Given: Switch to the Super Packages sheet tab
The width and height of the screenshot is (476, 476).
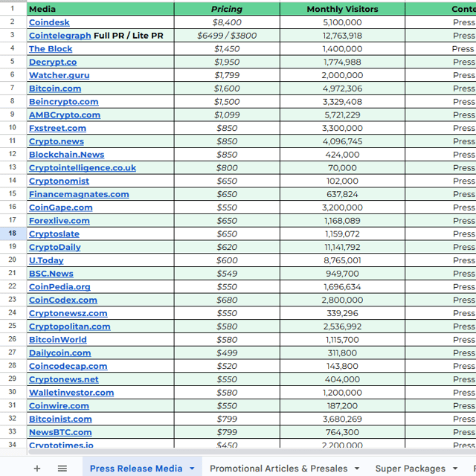Looking at the screenshot, I should click(410, 469).
